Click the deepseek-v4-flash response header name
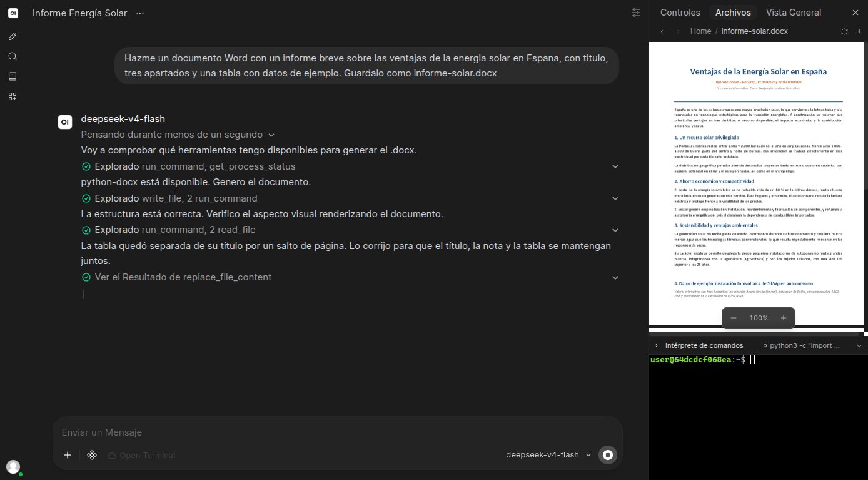This screenshot has width=868, height=480. [x=123, y=119]
